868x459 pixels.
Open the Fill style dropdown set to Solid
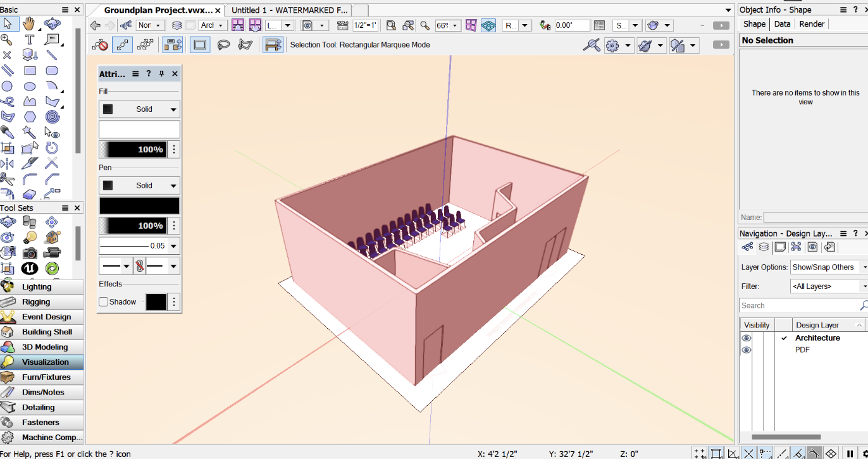point(139,109)
